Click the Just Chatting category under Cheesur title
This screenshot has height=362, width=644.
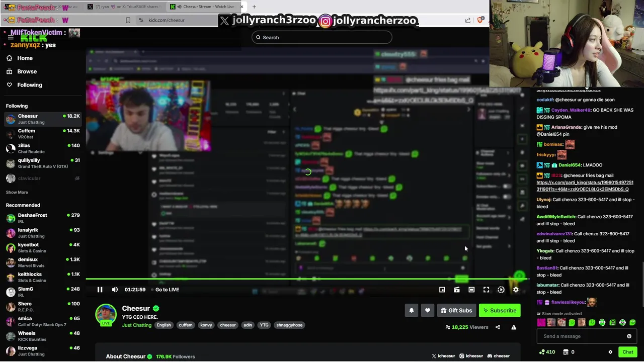pos(136,325)
